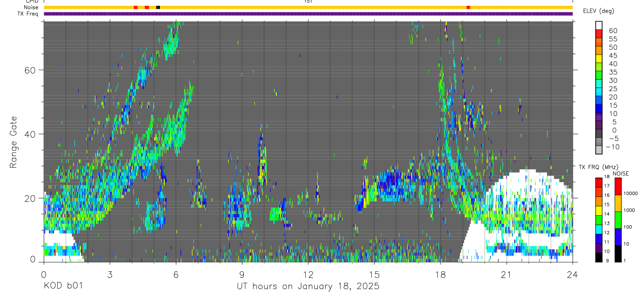Screen dimensions: 644x297
Task: Pick the purple ELEV segment between 5 and 10
Action: pos(599,117)
